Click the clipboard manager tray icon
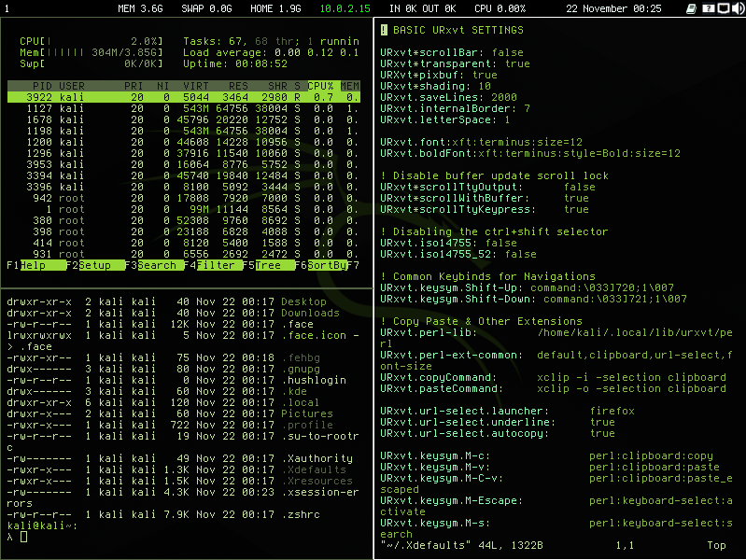Viewport: 746px width, 560px height. coord(691,8)
